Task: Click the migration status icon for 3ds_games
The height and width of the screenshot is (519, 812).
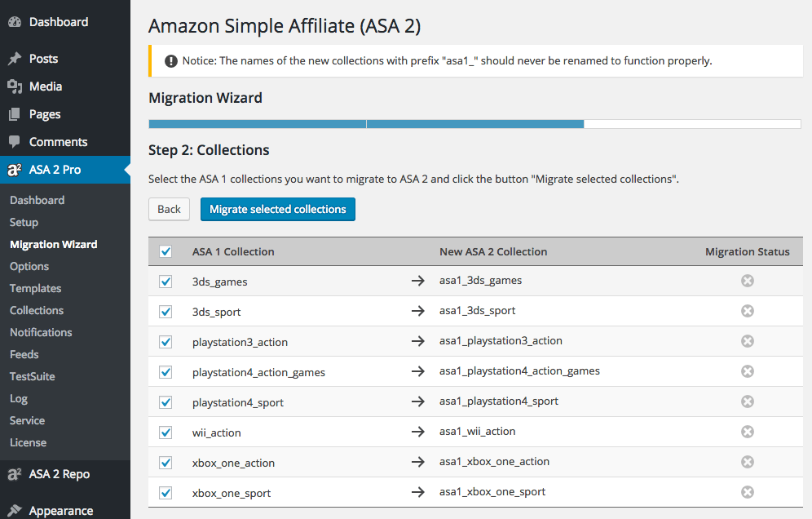Action: (748, 280)
